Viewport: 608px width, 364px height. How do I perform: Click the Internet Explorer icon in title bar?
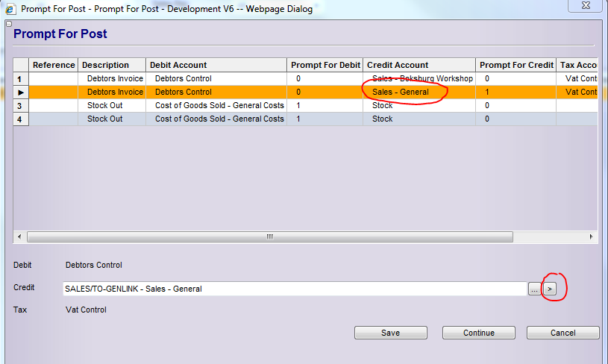coord(10,7)
